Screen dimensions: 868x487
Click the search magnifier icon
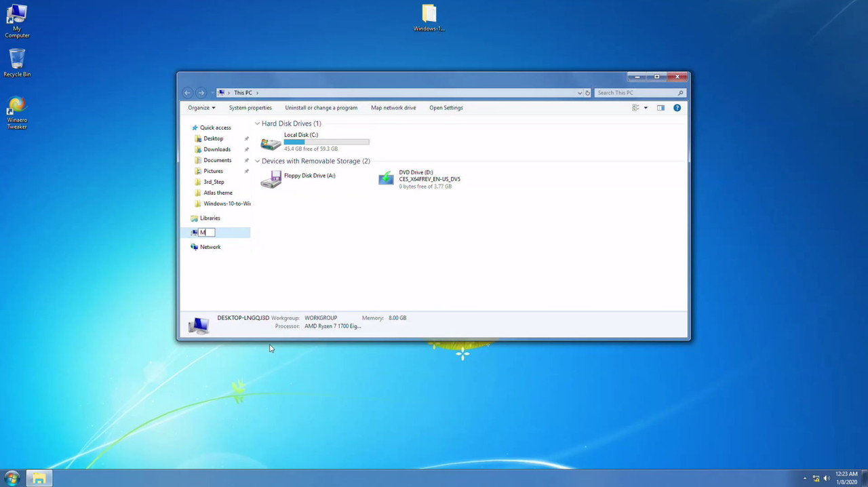680,93
